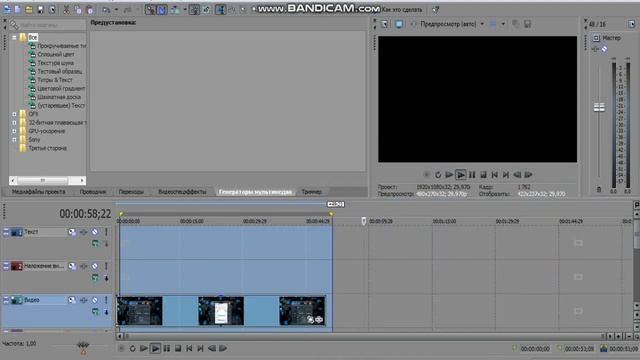640x360 pixels.
Task: Mute the Видео track
Action: [x=95, y=300]
